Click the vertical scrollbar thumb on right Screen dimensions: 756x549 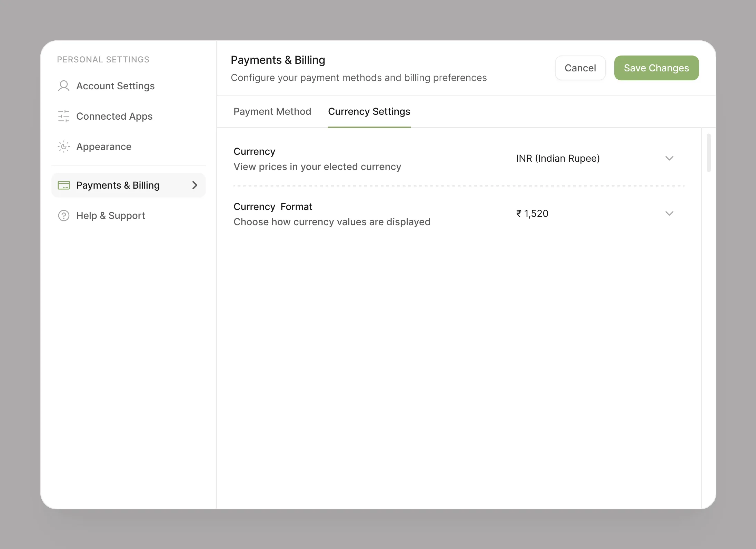[709, 153]
